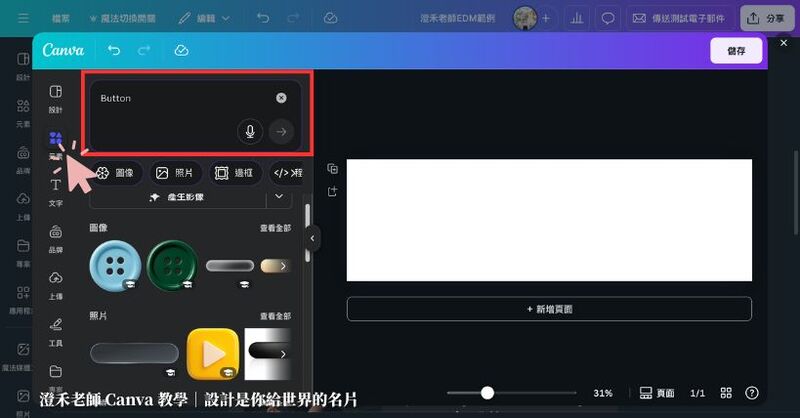Undo in the Canva editor header
Viewport: 800px width, 418px height.
coord(114,50)
